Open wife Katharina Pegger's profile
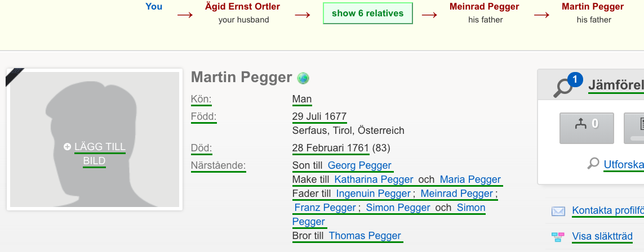Screen dimensions: 644x252 tap(374, 179)
